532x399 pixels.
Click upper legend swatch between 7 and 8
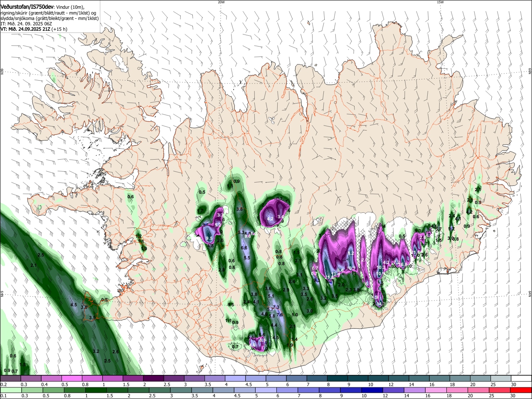point(317,379)
